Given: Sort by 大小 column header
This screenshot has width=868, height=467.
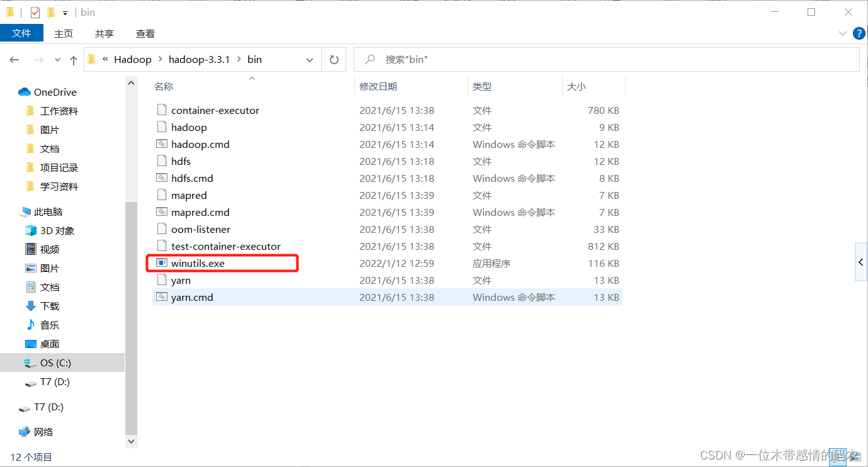Looking at the screenshot, I should 576,86.
